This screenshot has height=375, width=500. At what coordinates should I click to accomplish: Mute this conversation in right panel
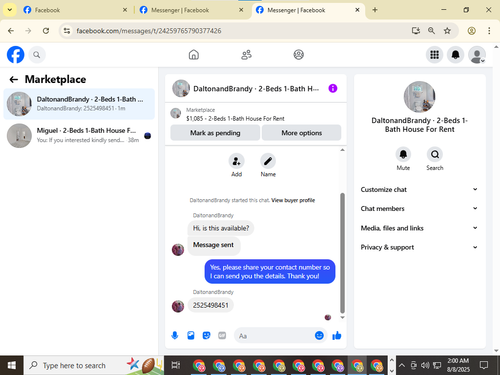tap(403, 155)
